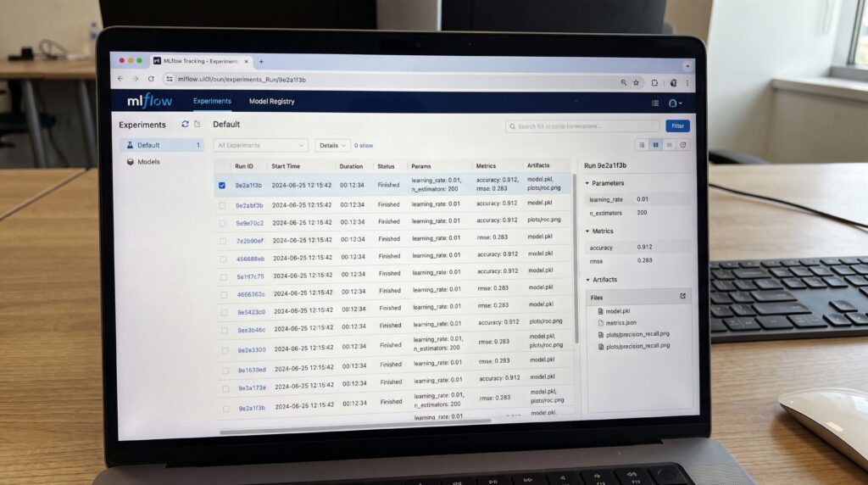Reload the MLflow page
This screenshot has width=868, height=485.
coord(151,79)
